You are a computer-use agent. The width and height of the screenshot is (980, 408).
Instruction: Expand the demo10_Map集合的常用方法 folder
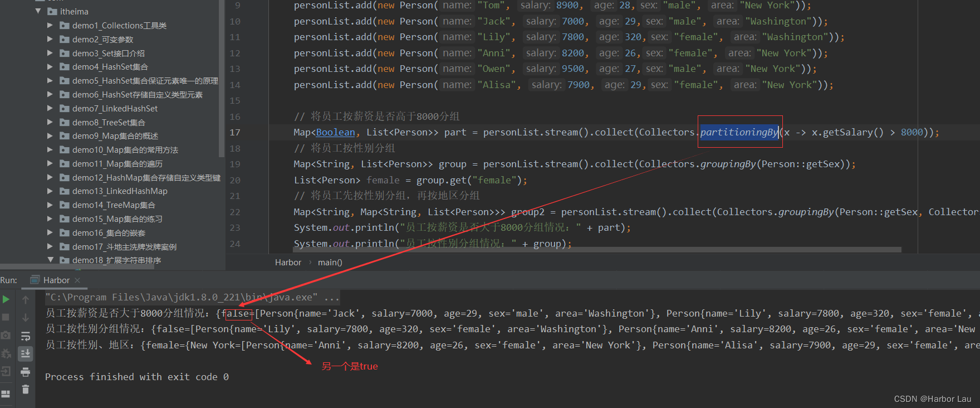pyautogui.click(x=50, y=149)
